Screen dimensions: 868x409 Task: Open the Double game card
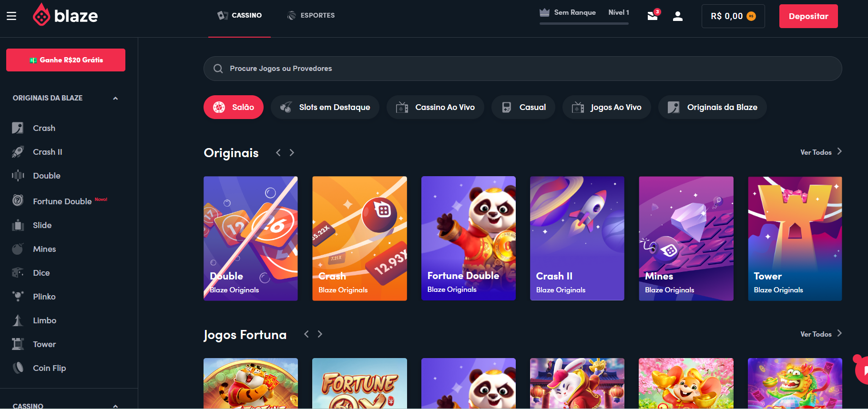click(x=251, y=239)
